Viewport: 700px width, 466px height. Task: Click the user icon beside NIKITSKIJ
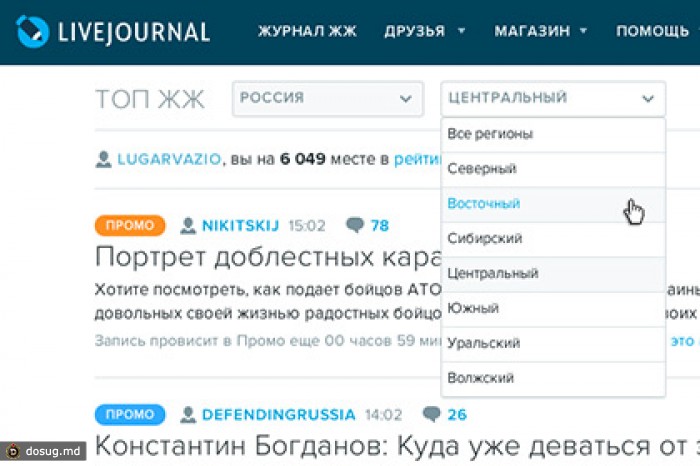[x=188, y=226]
